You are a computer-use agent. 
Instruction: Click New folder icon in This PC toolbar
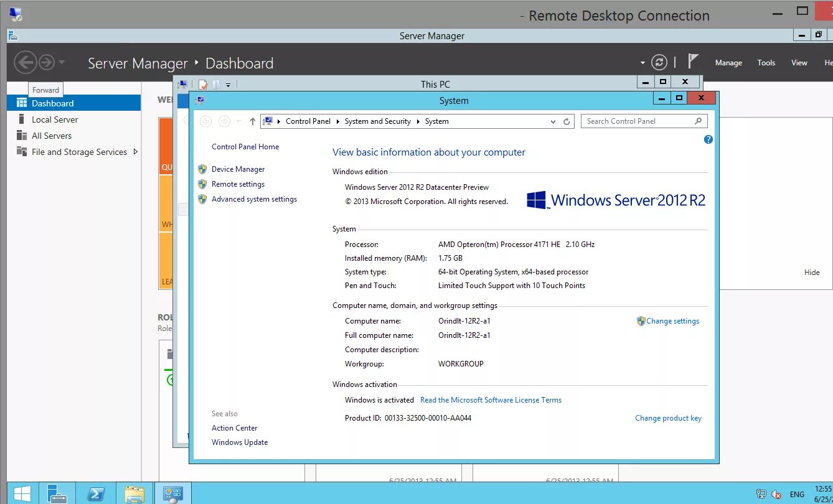216,84
